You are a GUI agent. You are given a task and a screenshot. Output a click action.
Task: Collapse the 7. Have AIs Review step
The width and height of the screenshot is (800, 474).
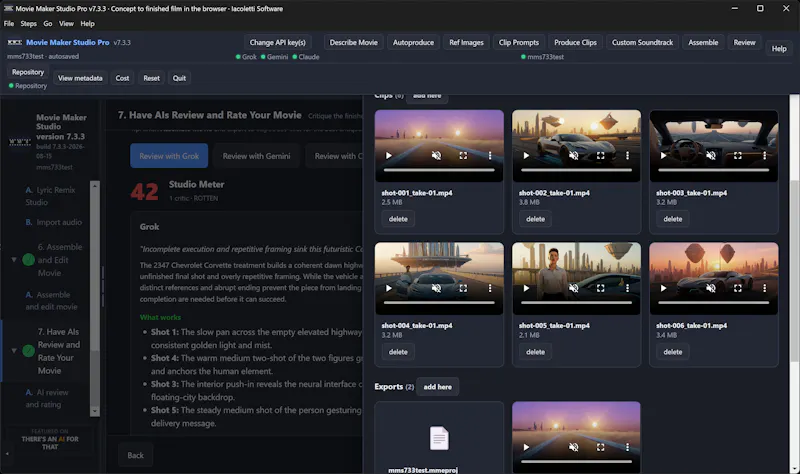click(14, 351)
